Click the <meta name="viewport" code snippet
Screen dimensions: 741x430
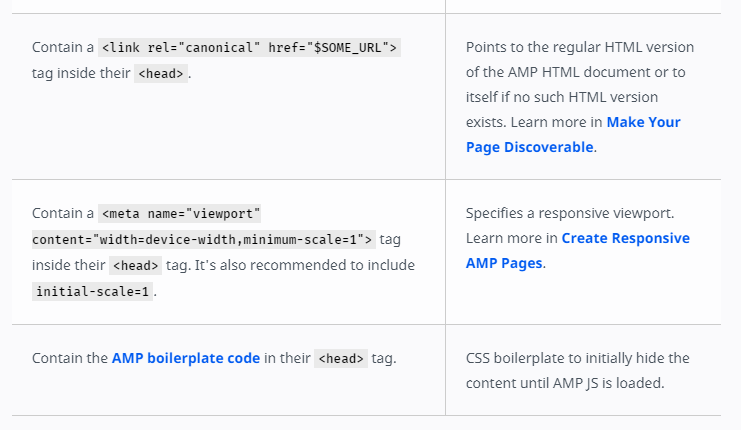[182, 213]
